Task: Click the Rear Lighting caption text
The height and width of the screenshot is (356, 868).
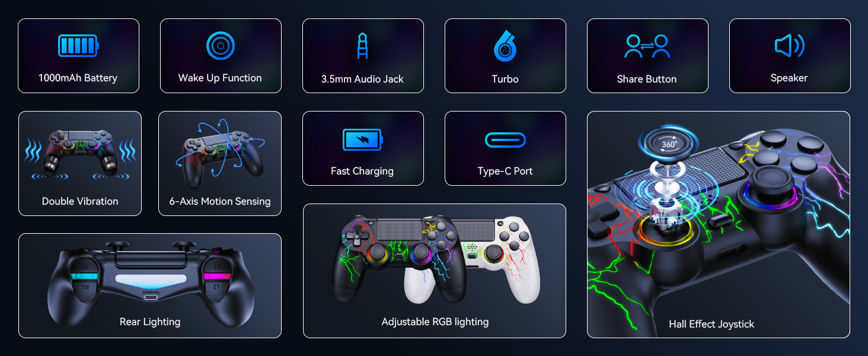Action: (x=150, y=322)
